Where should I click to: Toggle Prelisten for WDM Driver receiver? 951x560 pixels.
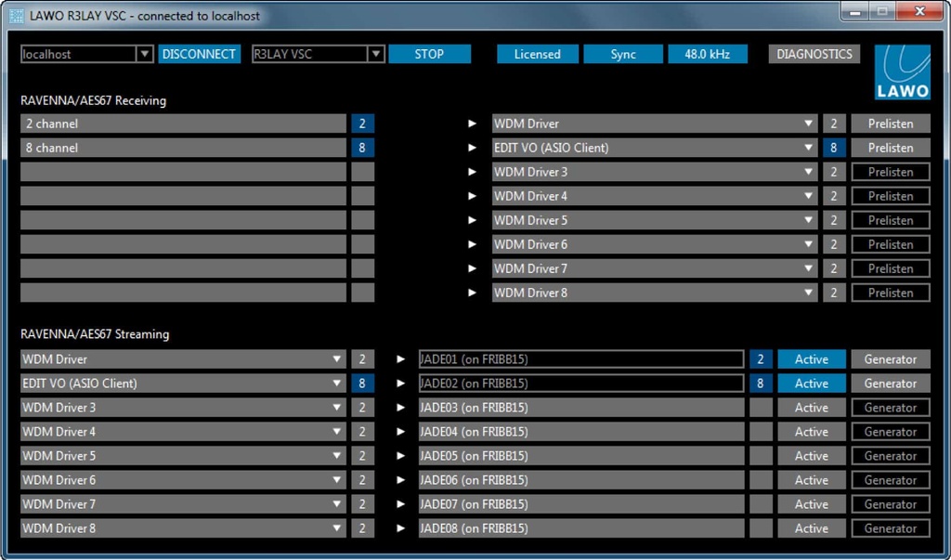click(x=891, y=124)
